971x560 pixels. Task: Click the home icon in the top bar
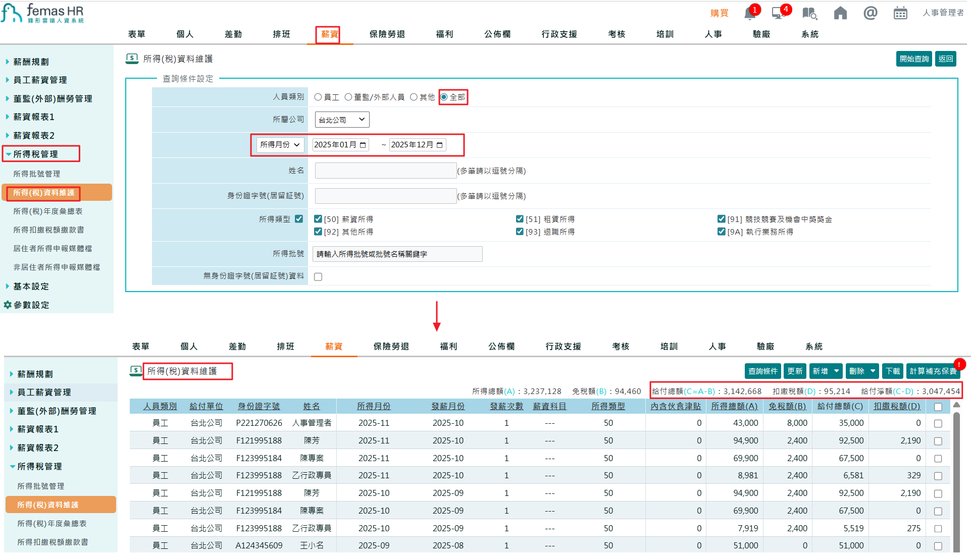tap(840, 13)
